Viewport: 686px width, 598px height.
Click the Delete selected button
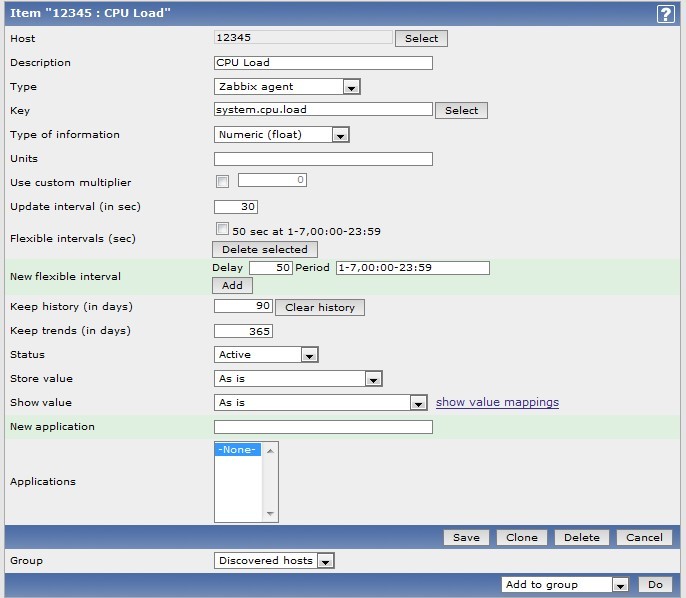click(265, 250)
